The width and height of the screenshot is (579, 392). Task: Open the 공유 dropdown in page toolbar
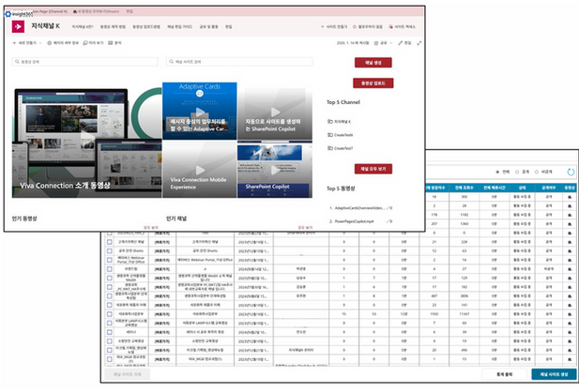coord(383,43)
